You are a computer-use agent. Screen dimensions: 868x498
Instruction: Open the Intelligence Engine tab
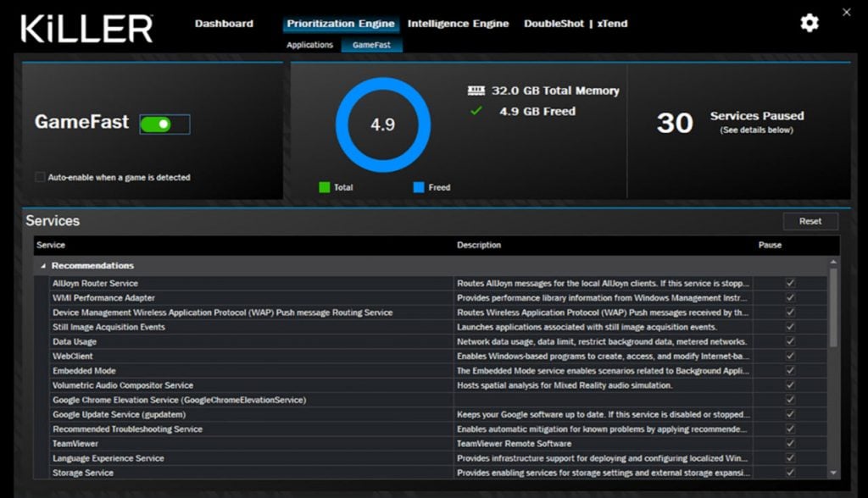tap(458, 24)
